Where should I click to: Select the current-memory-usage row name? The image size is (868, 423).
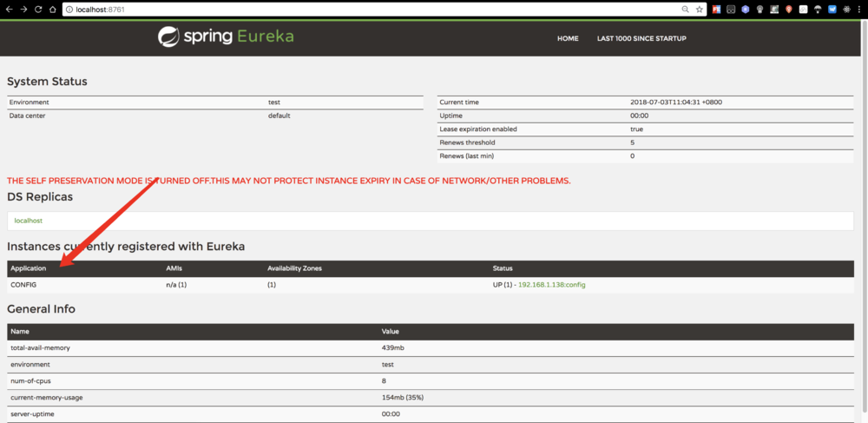[47, 398]
